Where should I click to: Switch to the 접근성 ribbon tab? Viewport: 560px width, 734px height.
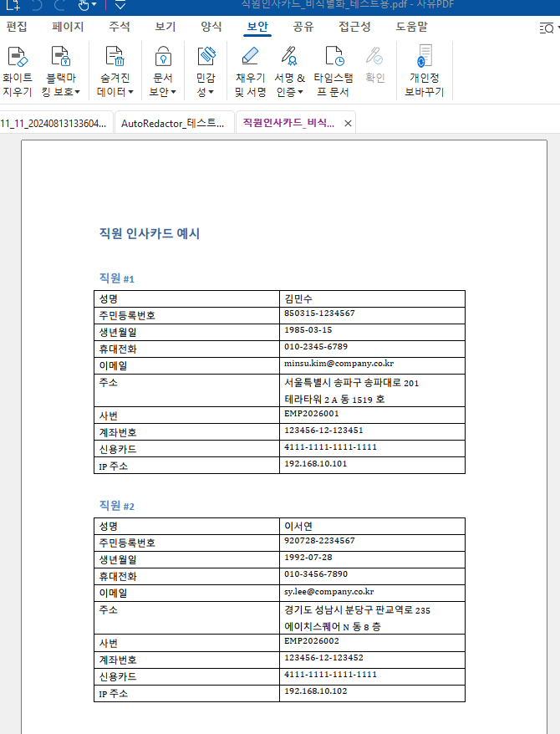coord(354,27)
